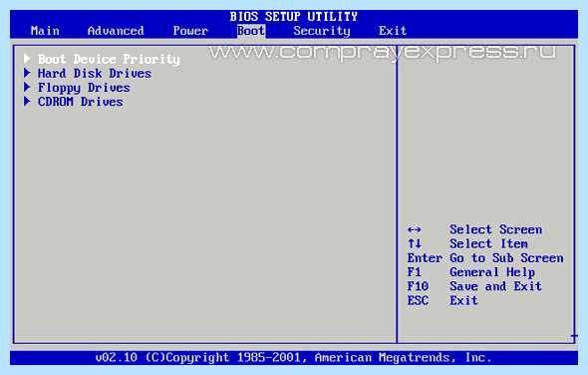588x375 pixels.
Task: Click the 'F10' key label
Action: (418, 286)
